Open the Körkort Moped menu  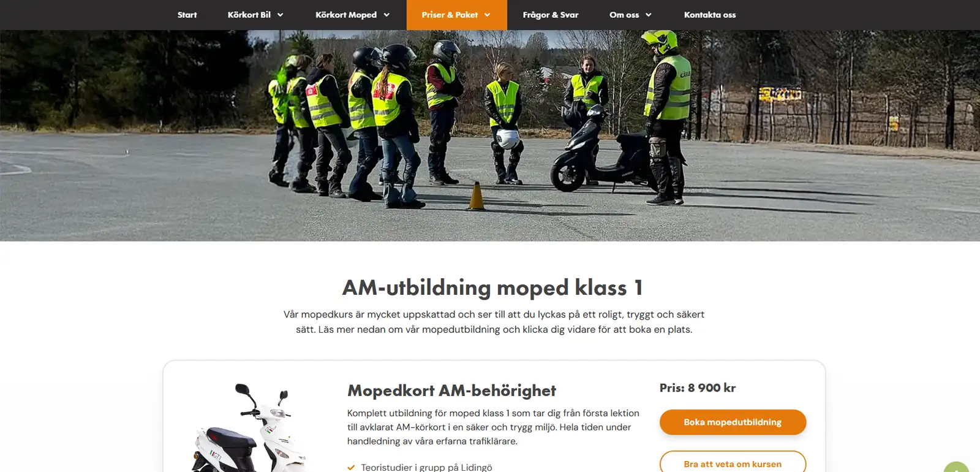pyautogui.click(x=346, y=15)
